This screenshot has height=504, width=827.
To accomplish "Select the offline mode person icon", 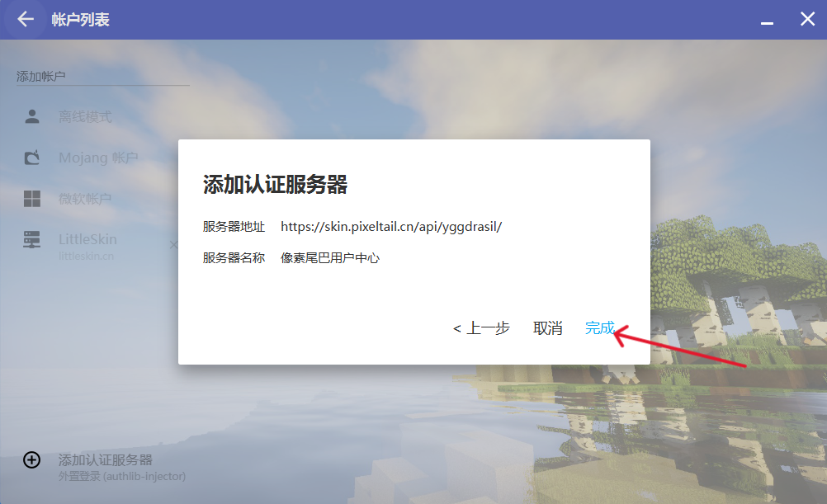I will (32, 116).
